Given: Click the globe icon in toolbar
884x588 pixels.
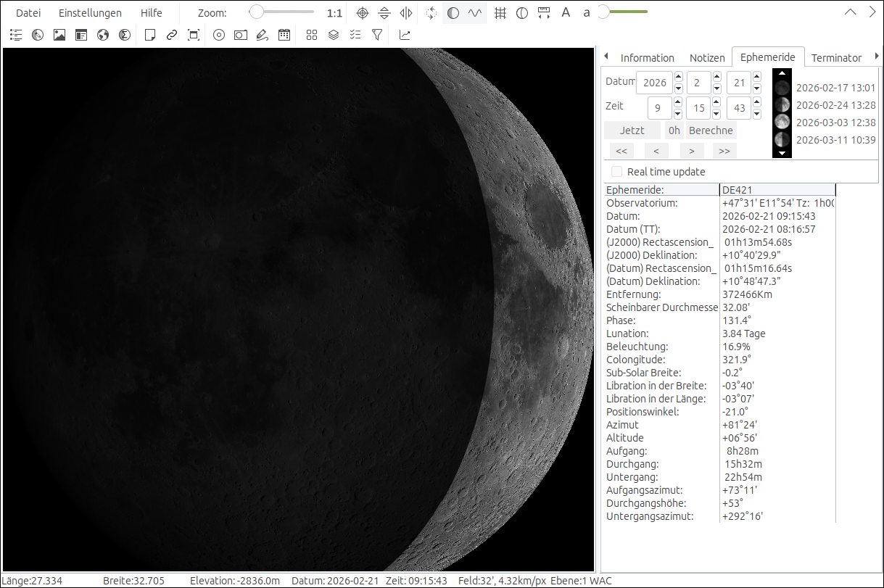Looking at the screenshot, I should click(x=103, y=35).
